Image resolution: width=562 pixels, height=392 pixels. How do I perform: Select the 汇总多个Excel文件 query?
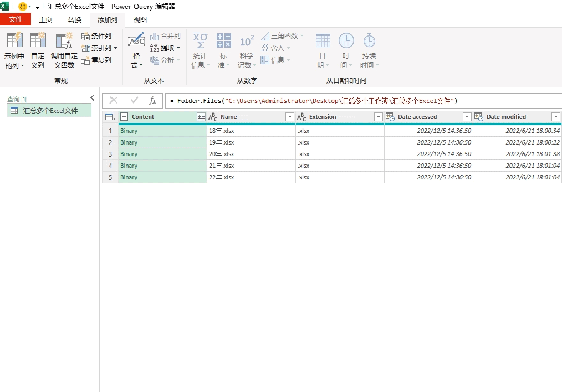49,110
